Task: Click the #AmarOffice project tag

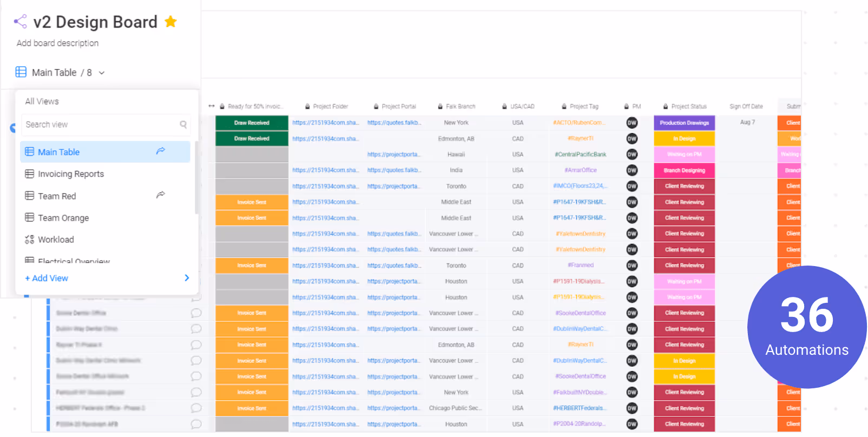Action: 580,170
